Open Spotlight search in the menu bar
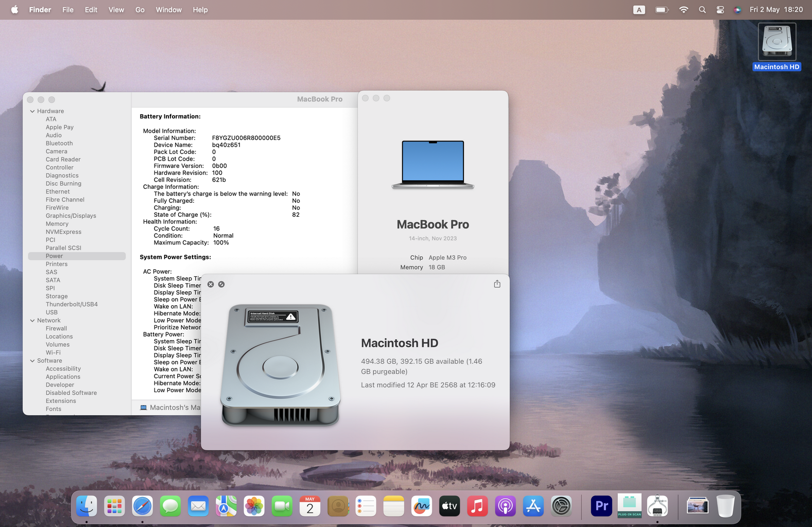 pyautogui.click(x=702, y=10)
